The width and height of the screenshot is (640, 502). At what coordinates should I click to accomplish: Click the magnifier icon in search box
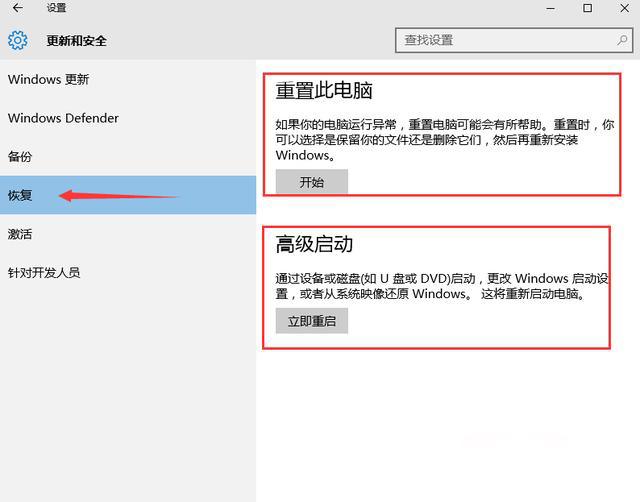621,40
